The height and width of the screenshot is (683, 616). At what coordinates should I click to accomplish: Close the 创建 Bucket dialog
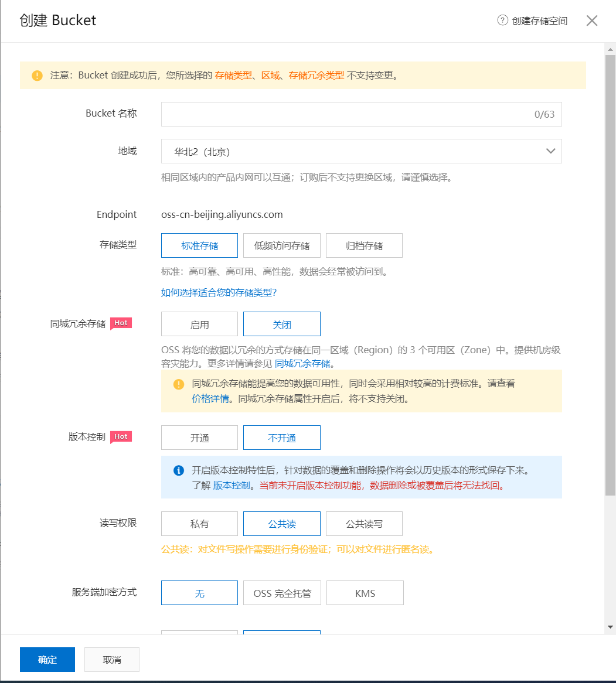tap(591, 21)
